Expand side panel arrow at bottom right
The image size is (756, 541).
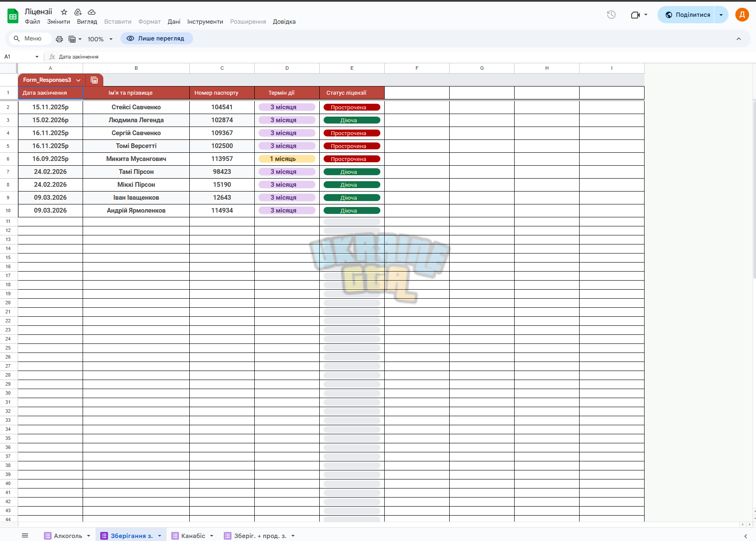point(746,536)
